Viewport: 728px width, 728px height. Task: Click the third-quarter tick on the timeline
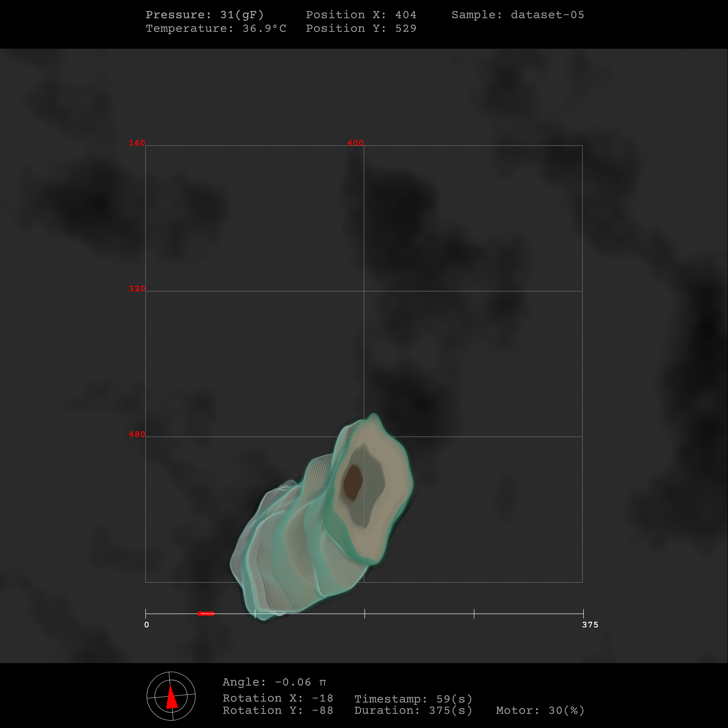(474, 613)
